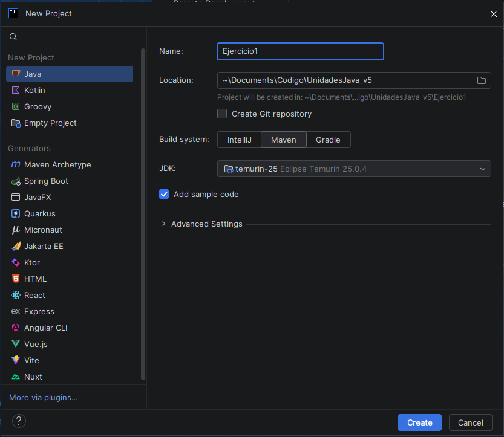
Task: Click the IntelliJ IDEA logo in the title bar
Action: [13, 13]
